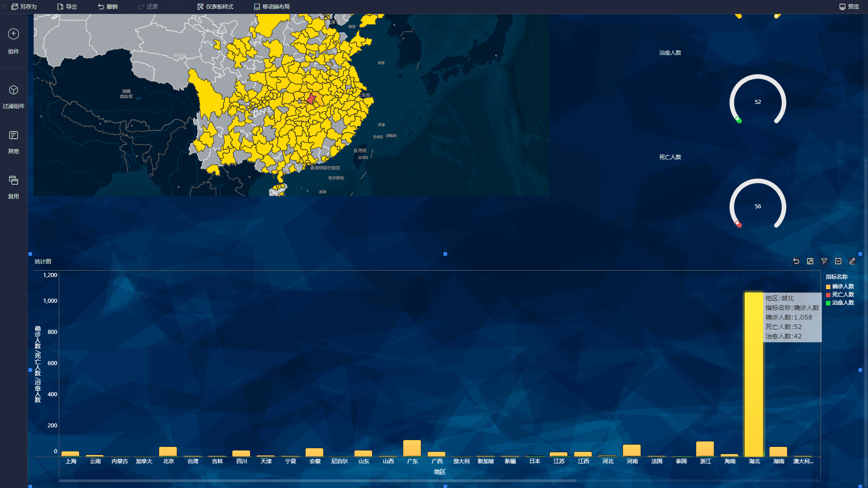Expand the chart's dropdown menu icon
The height and width of the screenshot is (488, 868).
click(x=838, y=261)
